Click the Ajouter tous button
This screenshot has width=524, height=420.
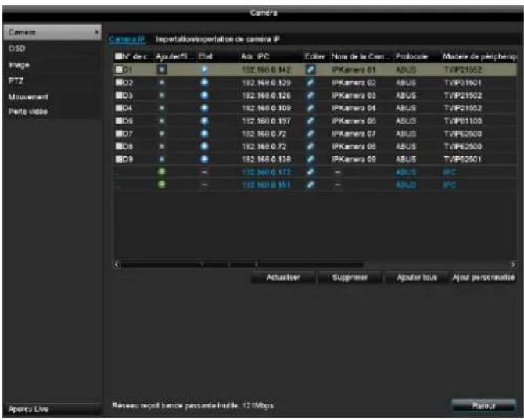(x=416, y=278)
